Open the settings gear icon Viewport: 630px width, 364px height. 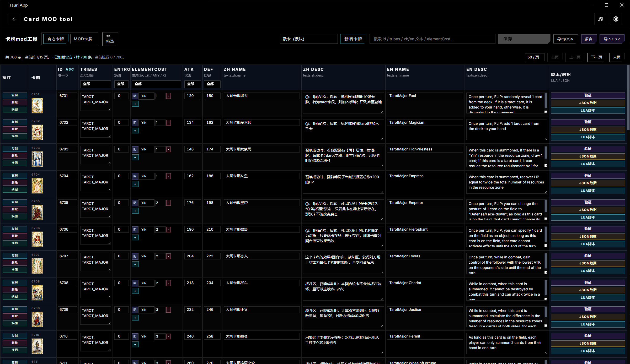(x=616, y=19)
